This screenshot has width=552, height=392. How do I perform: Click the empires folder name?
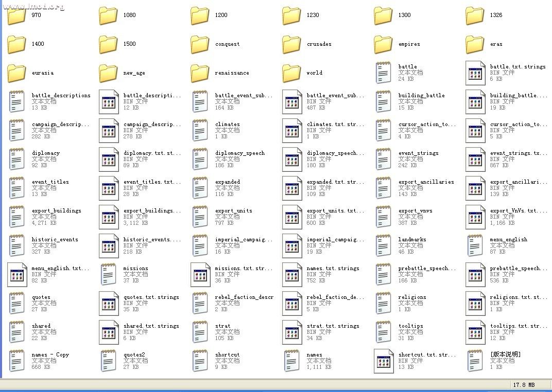(x=409, y=44)
